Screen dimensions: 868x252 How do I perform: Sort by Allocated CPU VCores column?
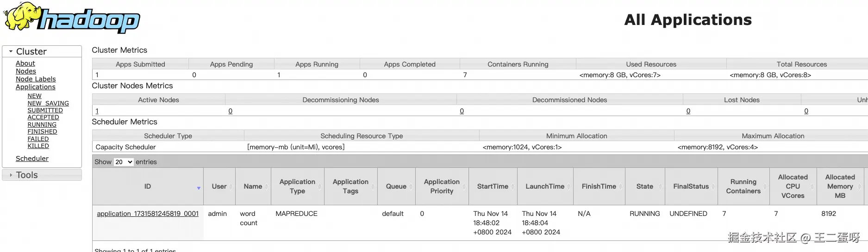click(x=793, y=186)
